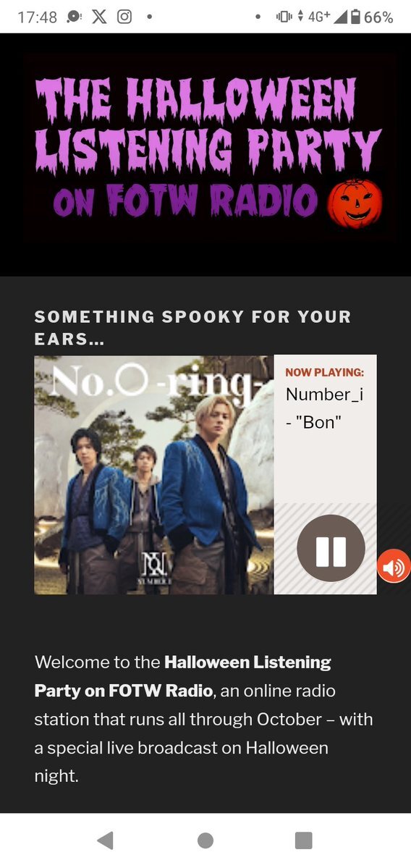This screenshot has height=868, width=411.
Task: Tap the X notification icon in status bar
Action: point(99,17)
